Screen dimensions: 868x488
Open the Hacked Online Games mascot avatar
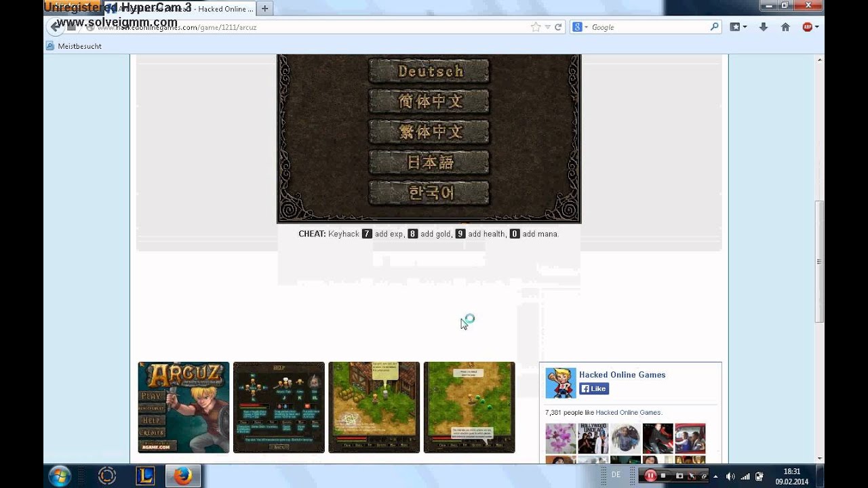coord(561,383)
